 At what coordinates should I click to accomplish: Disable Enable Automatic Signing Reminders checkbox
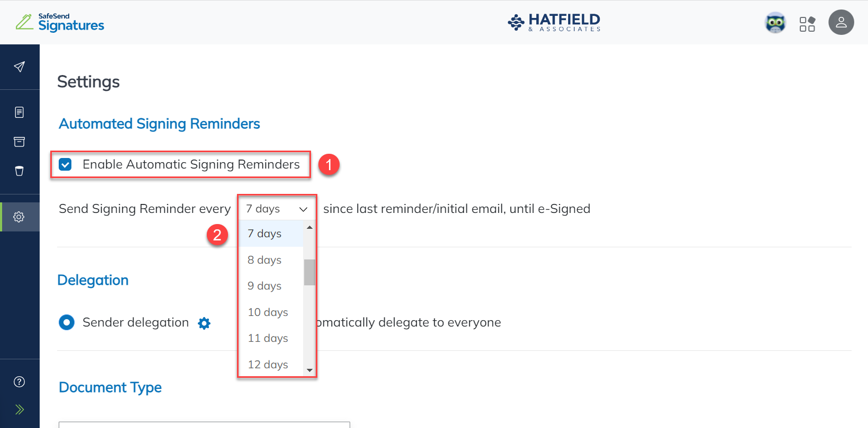coord(65,164)
